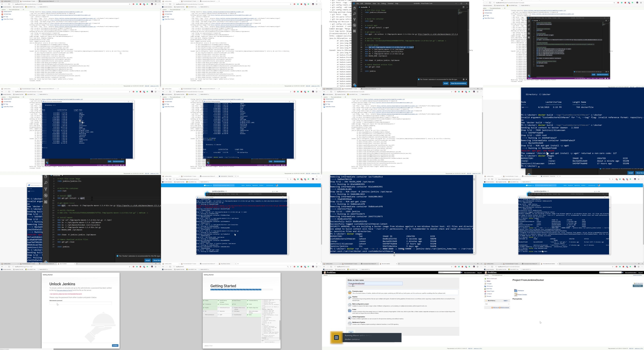Click the Enter an item name field

pos(375,284)
